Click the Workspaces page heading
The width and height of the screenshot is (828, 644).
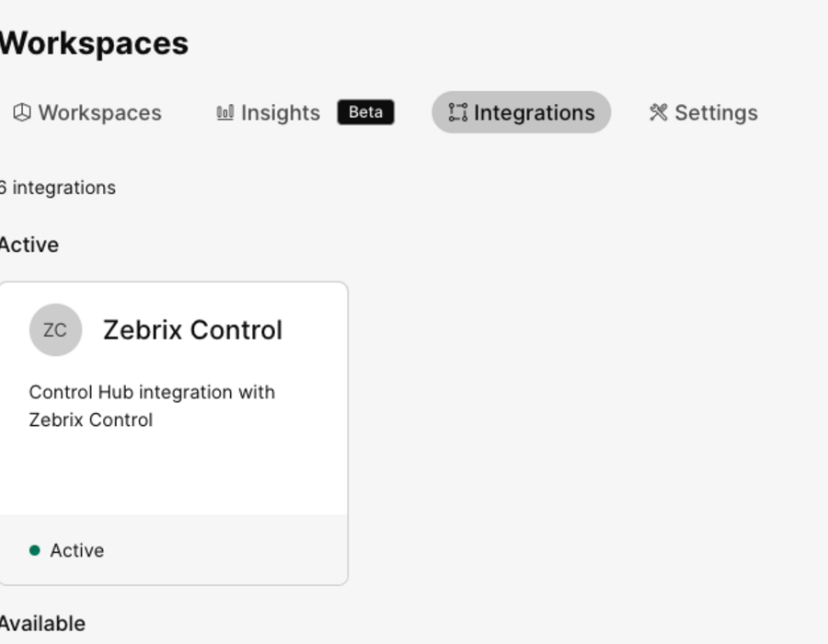click(94, 43)
